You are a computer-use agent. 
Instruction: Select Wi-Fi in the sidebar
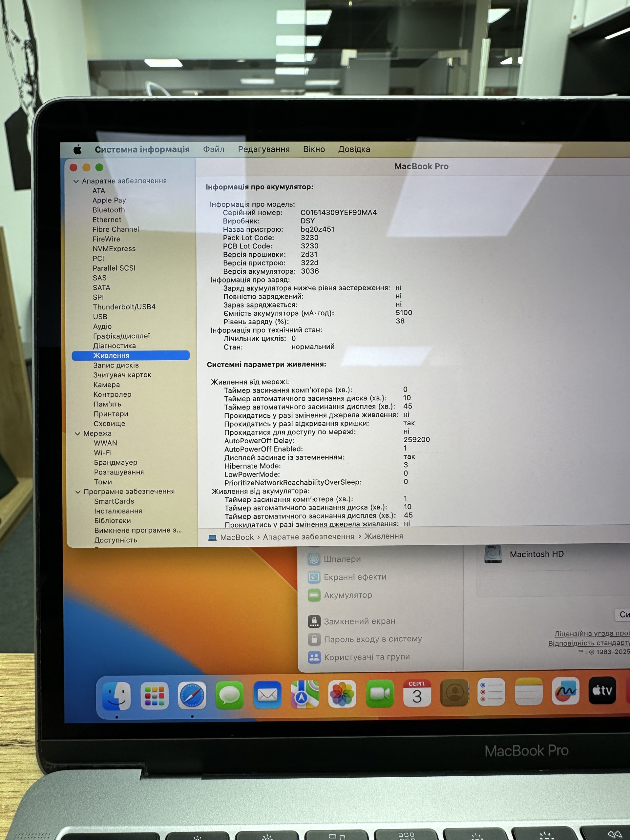pyautogui.click(x=102, y=453)
